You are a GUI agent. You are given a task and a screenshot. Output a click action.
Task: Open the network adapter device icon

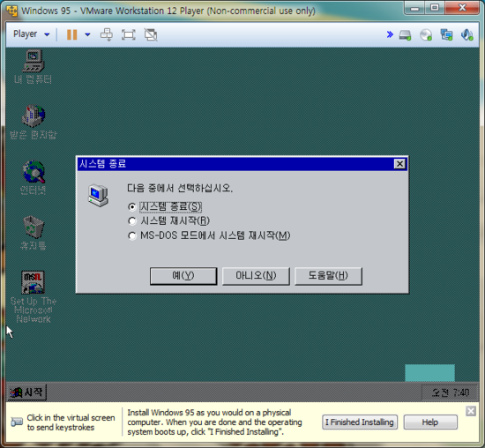(446, 34)
